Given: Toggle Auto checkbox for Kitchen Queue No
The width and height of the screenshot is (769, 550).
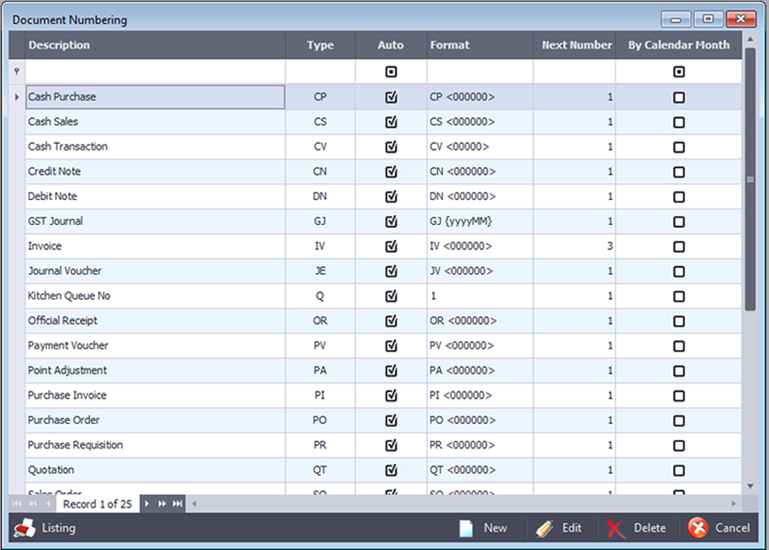Looking at the screenshot, I should pyautogui.click(x=391, y=296).
